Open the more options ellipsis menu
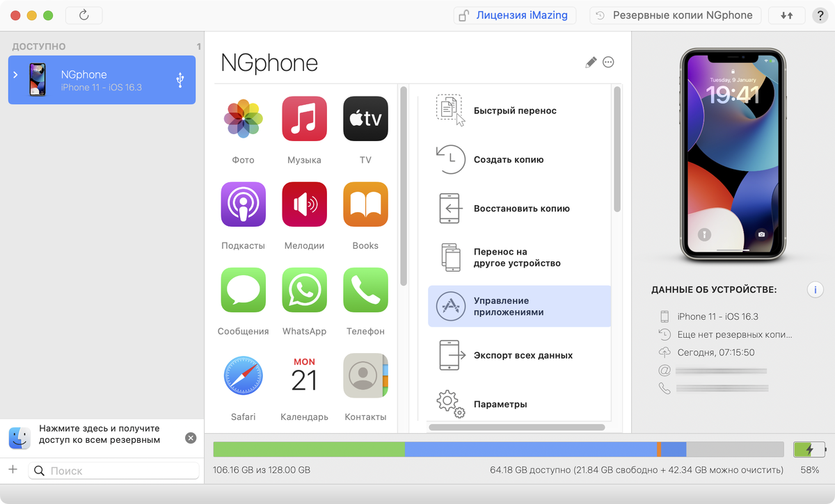Viewport: 835px width, 504px height. 608,63
